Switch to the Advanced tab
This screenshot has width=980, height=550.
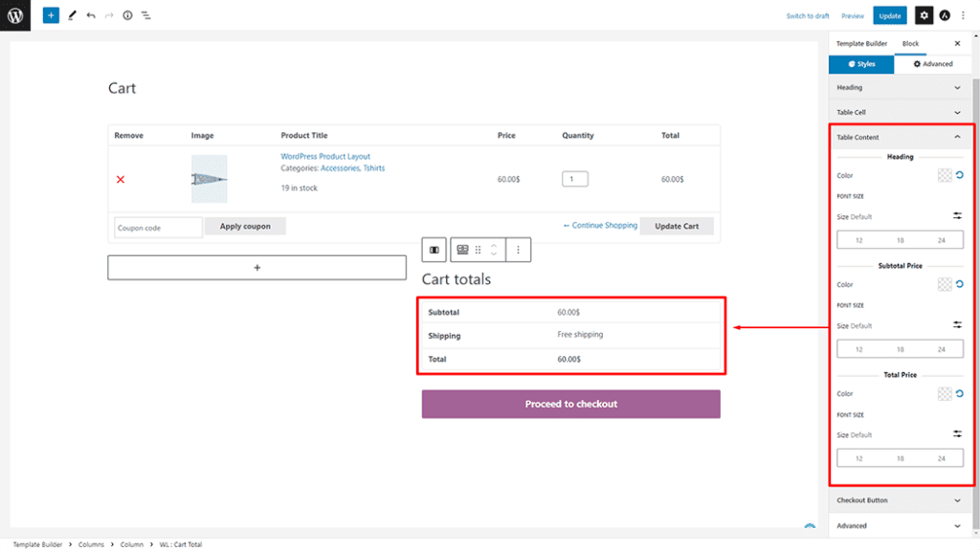coord(933,64)
